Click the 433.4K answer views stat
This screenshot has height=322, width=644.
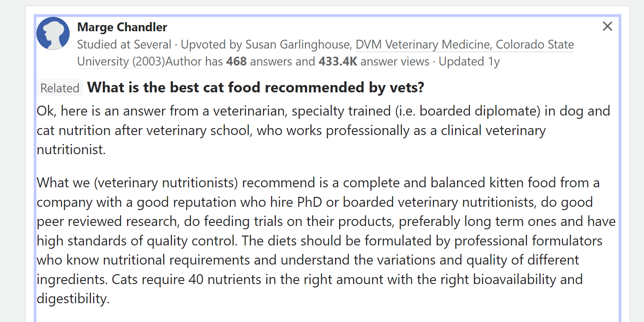point(337,61)
